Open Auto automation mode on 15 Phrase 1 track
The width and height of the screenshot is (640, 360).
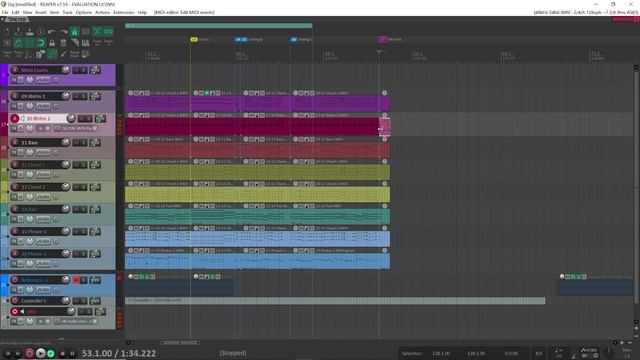pyautogui.click(x=43, y=241)
